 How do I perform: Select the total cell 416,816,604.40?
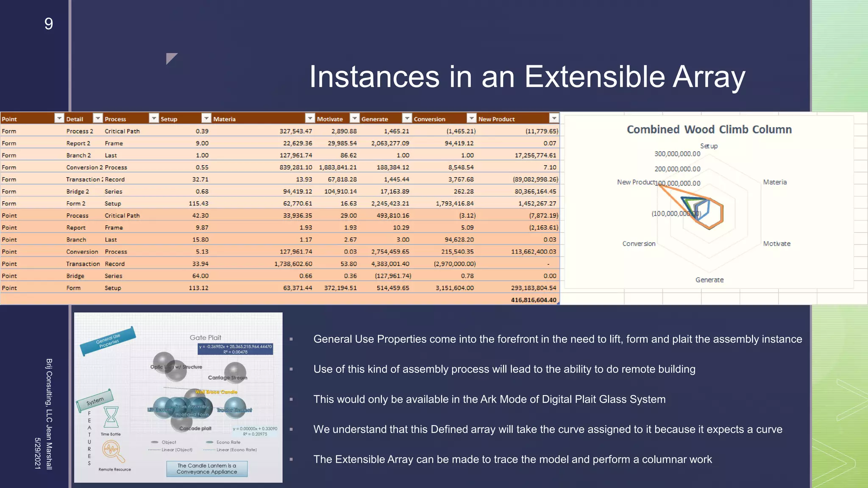click(x=533, y=300)
